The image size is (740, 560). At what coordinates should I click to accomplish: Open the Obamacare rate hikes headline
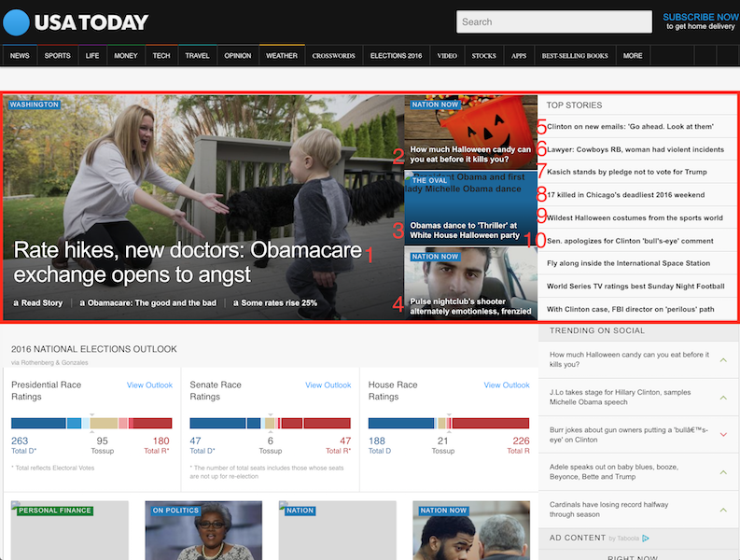click(188, 262)
